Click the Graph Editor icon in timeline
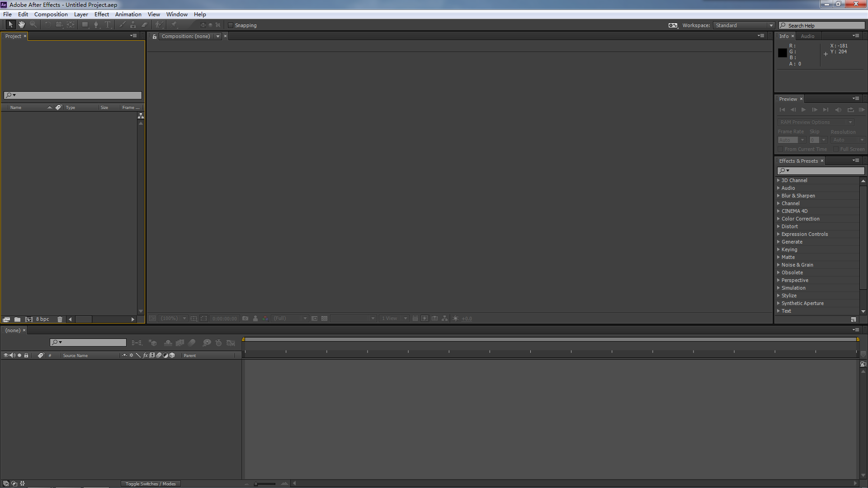Screen dimensions: 868x488 coord(231,343)
